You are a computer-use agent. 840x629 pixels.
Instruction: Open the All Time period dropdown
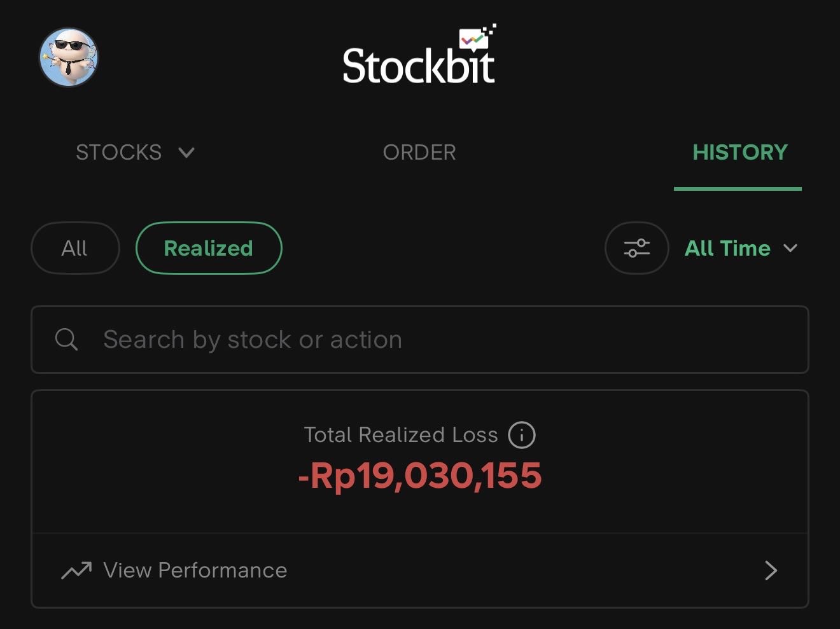pyautogui.click(x=727, y=248)
